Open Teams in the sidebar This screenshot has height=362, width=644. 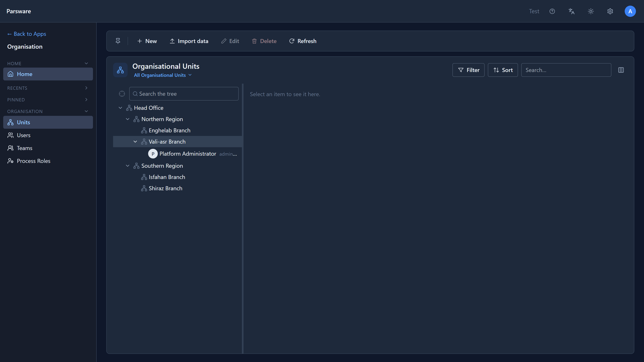point(48,148)
